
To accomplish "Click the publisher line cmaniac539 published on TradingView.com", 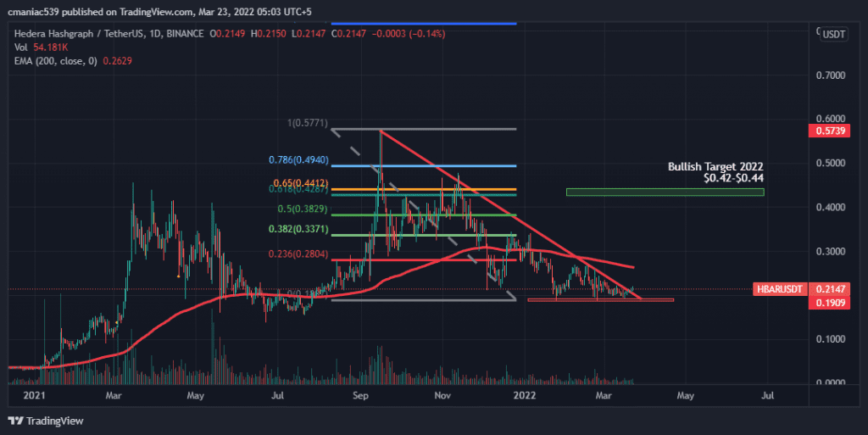I will [x=159, y=12].
